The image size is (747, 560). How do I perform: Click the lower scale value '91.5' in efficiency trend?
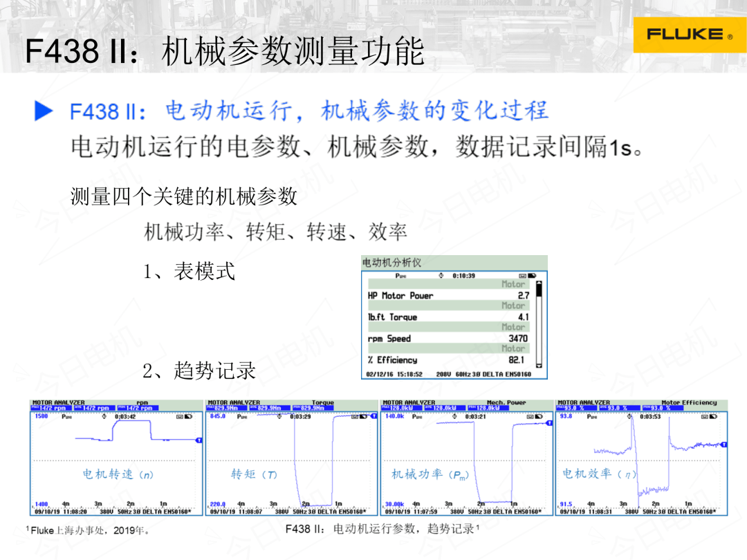[566, 504]
